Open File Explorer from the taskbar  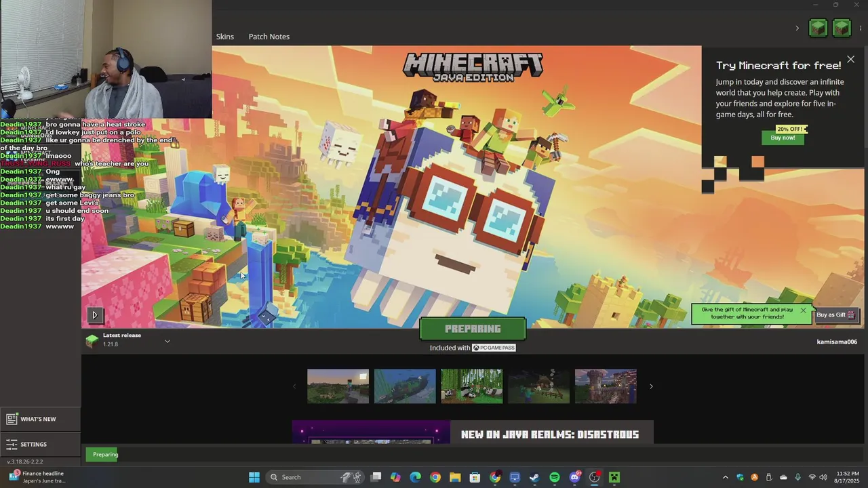455,477
